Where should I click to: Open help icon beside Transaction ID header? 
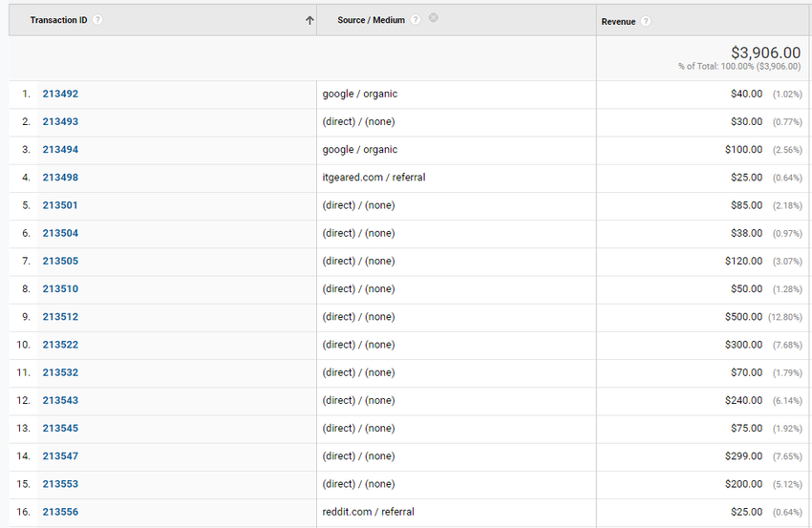coord(97,20)
